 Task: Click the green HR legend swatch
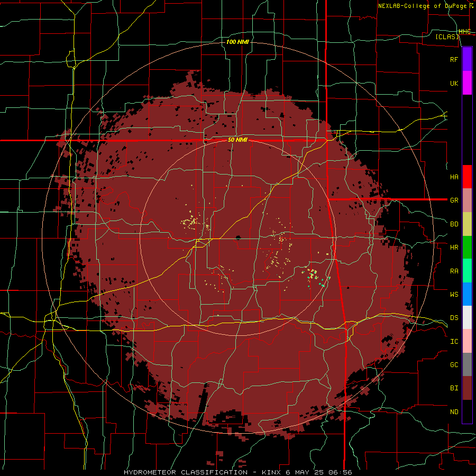467,248
